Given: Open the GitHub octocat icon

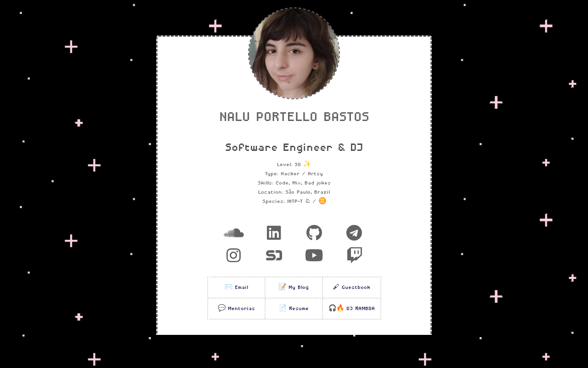Looking at the screenshot, I should (314, 233).
